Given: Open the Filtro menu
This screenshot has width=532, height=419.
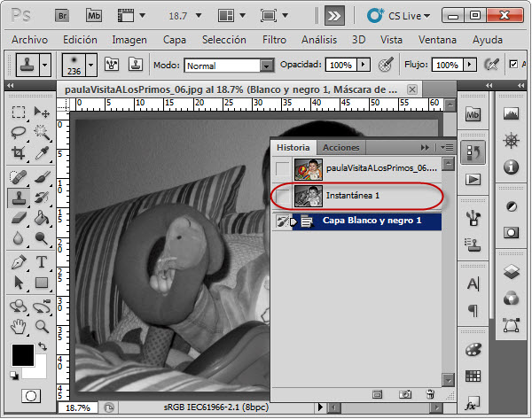Looking at the screenshot, I should coord(274,40).
